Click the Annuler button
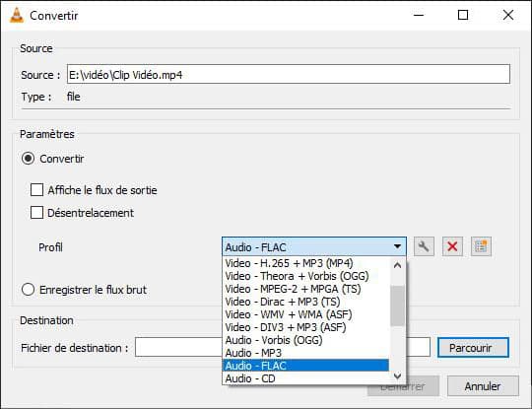Image resolution: width=532 pixels, height=409 pixels. pos(483,386)
